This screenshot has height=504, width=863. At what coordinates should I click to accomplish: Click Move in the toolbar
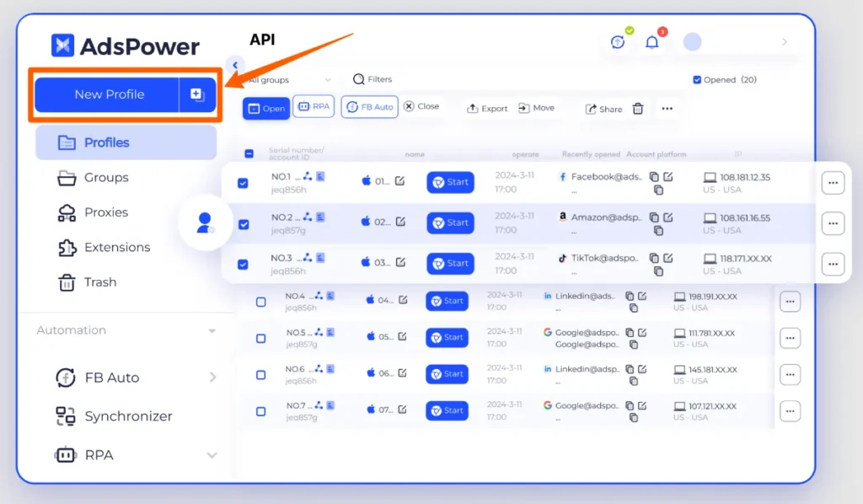coord(536,108)
